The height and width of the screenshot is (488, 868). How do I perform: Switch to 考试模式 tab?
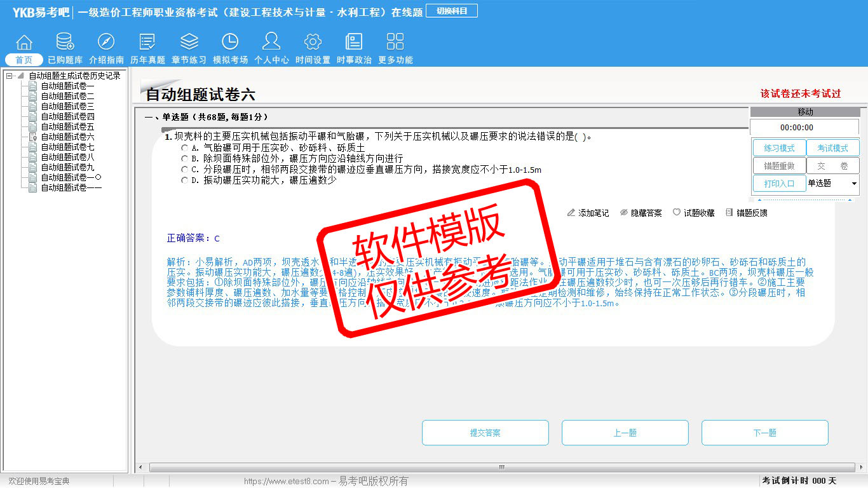832,148
